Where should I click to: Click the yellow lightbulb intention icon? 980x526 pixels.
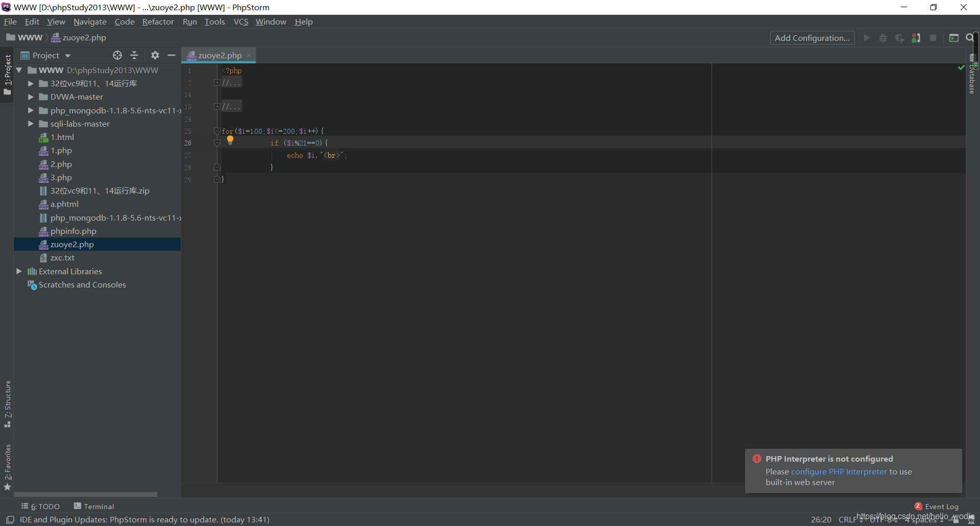pyautogui.click(x=230, y=140)
